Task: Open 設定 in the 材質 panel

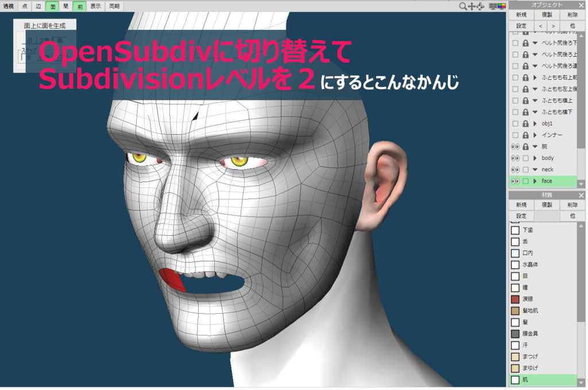Action: tap(521, 216)
